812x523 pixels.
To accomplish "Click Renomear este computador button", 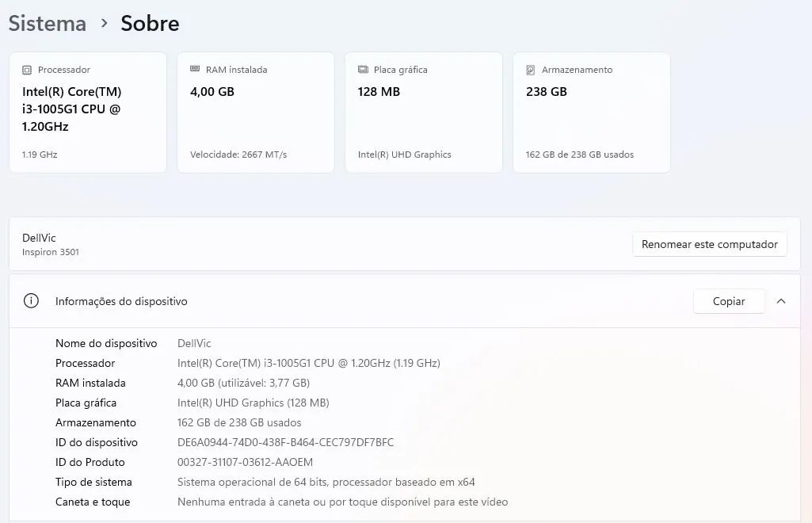I will [x=710, y=244].
